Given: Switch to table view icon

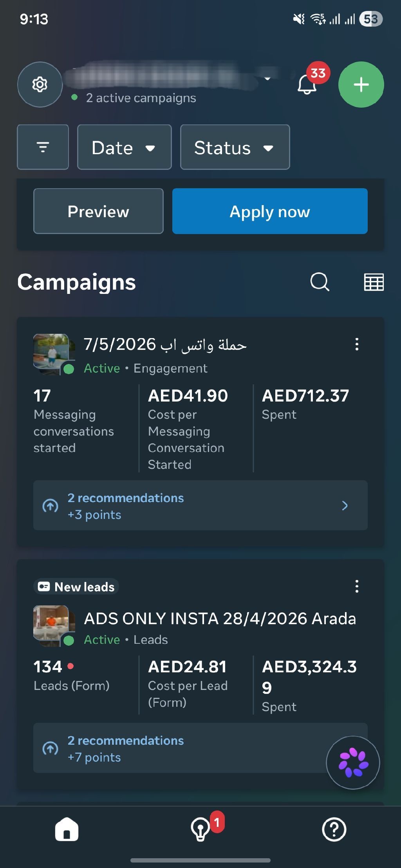Looking at the screenshot, I should pyautogui.click(x=374, y=282).
